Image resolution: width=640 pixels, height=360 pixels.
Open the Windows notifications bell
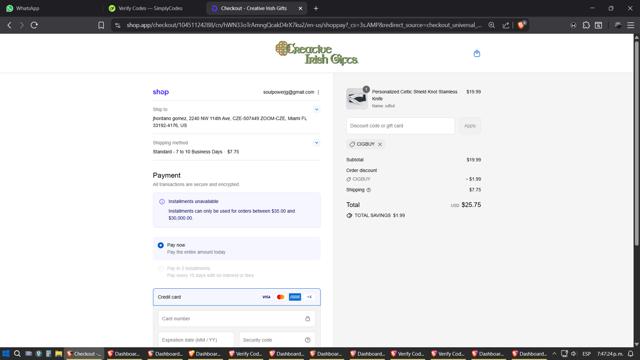pyautogui.click(x=631, y=354)
